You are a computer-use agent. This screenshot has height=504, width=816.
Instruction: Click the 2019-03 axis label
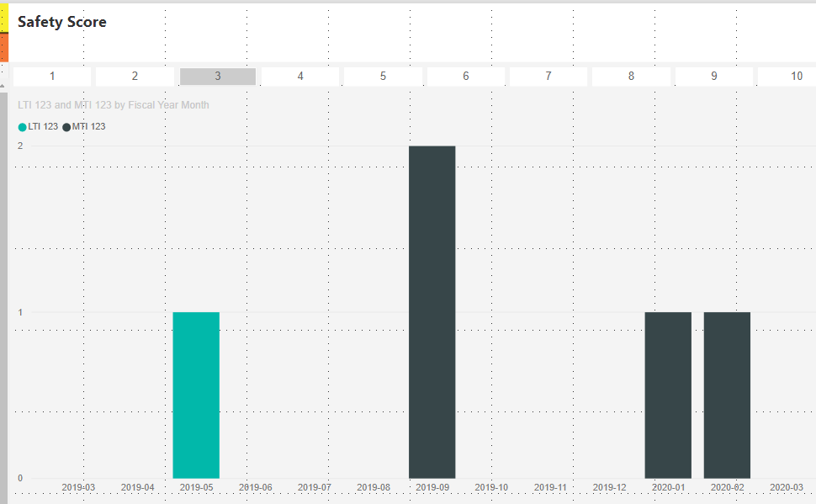[78, 487]
